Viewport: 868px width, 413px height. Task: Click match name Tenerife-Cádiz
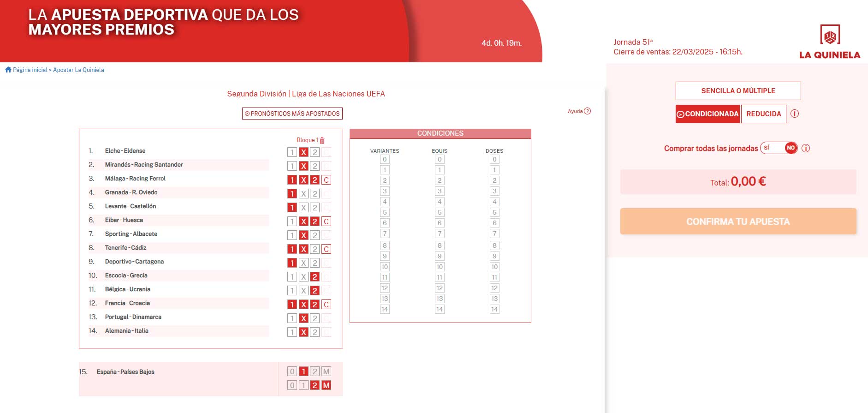pyautogui.click(x=125, y=248)
